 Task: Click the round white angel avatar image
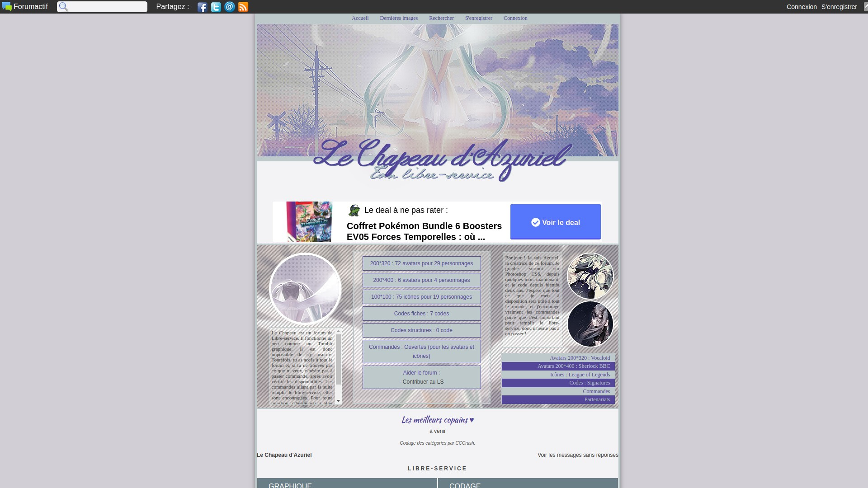click(x=305, y=289)
